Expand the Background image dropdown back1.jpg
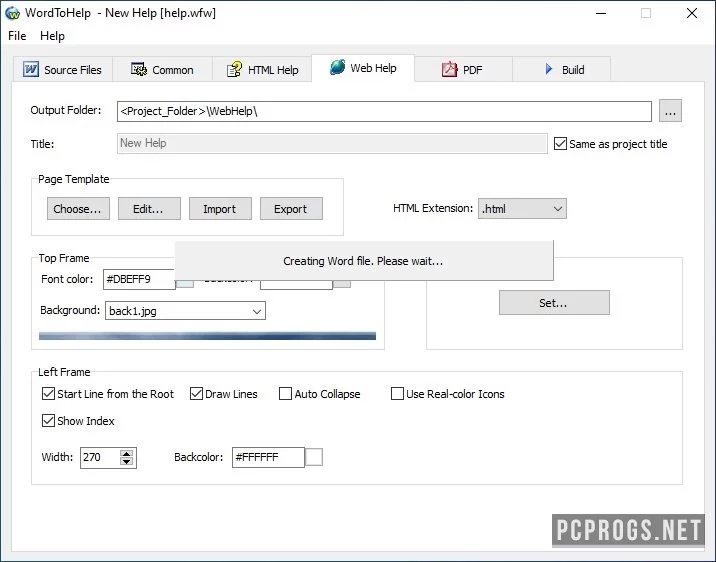The height and width of the screenshot is (562, 716). coord(185,310)
